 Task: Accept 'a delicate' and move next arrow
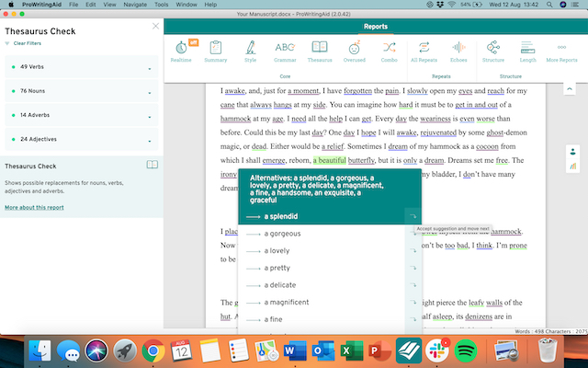tap(413, 285)
